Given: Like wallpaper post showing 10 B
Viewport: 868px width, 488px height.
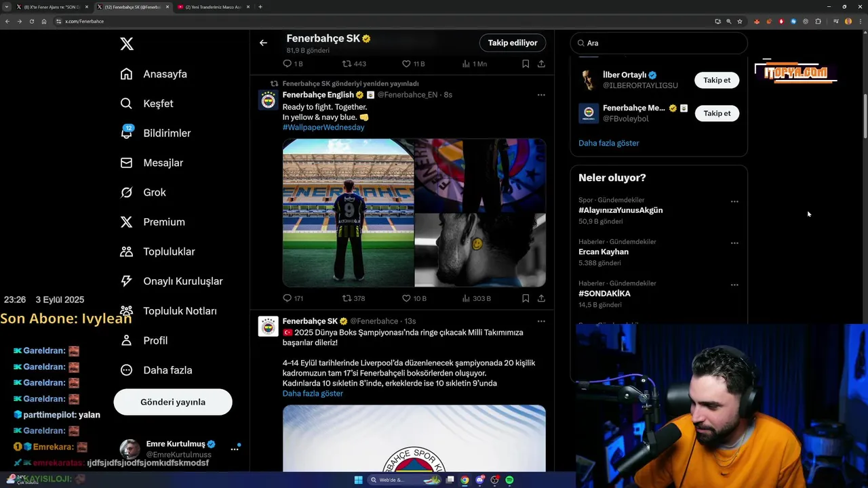Looking at the screenshot, I should click(406, 298).
